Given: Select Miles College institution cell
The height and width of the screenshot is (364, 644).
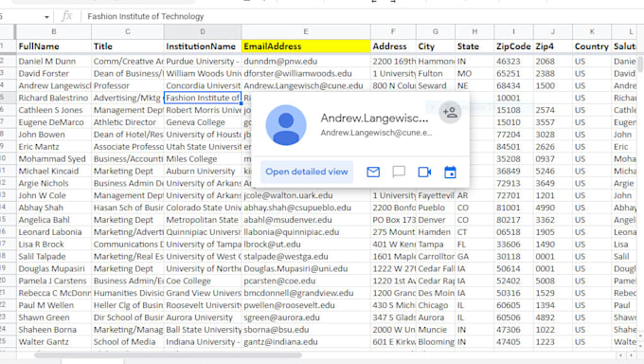Looking at the screenshot, I should coord(203,158).
